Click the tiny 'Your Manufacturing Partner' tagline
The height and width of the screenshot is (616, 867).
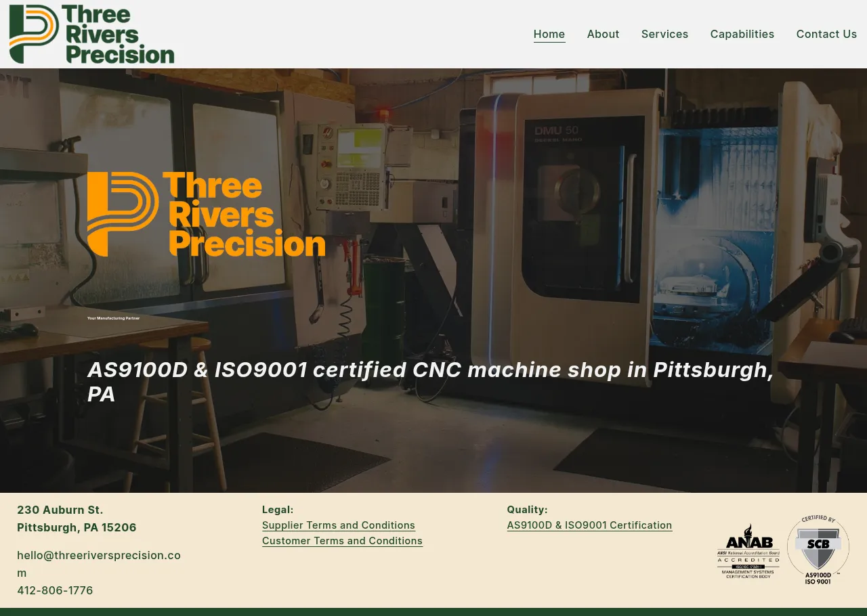coord(113,318)
